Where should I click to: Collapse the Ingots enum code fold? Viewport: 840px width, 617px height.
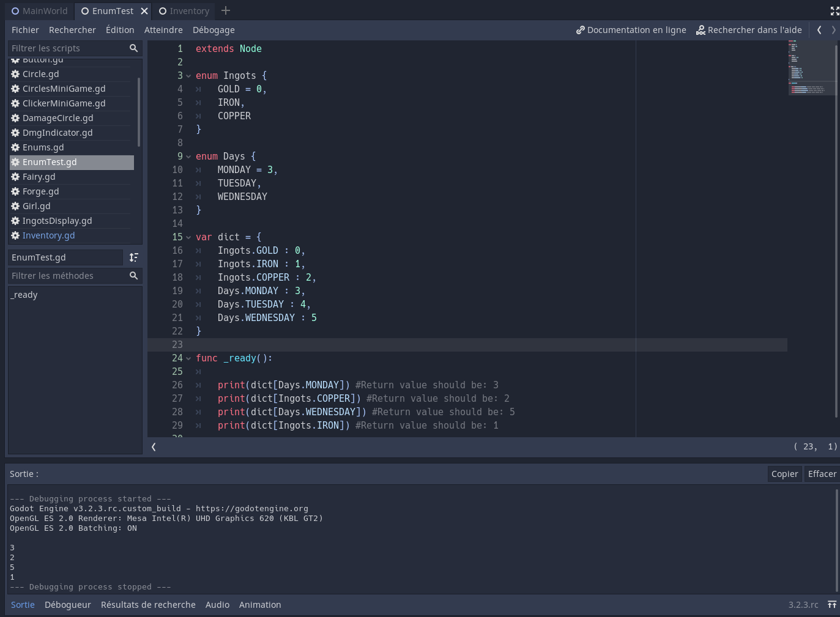pyautogui.click(x=188, y=75)
